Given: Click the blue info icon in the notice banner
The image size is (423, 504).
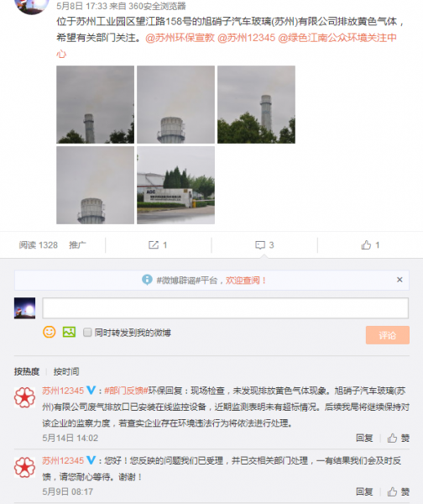Looking at the screenshot, I should [x=147, y=280].
